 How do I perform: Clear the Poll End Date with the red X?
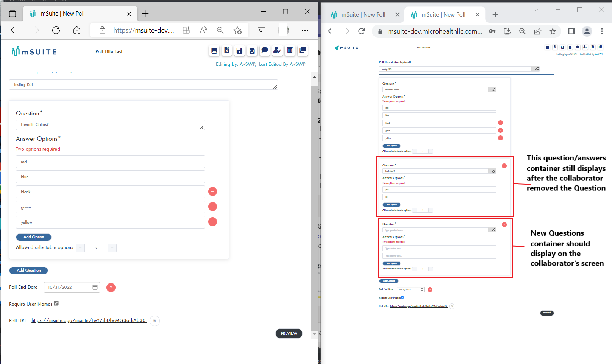pos(111,287)
